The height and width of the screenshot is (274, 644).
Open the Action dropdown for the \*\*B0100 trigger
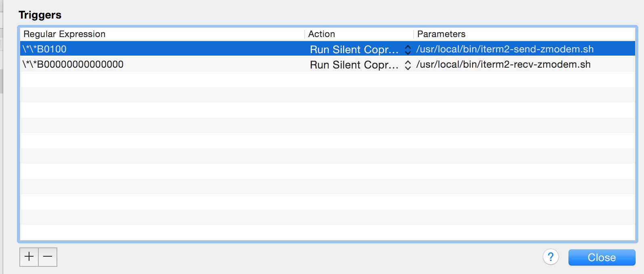[x=354, y=50]
